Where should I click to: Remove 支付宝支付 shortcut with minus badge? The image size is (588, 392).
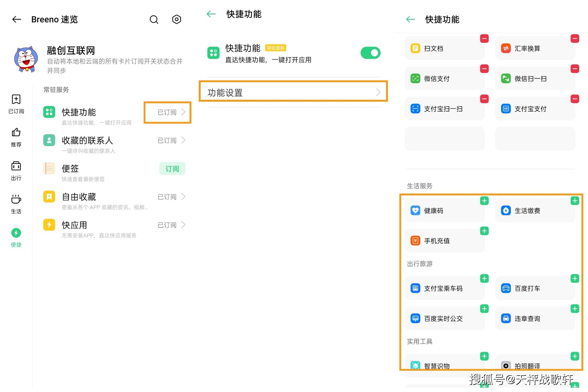pyautogui.click(x=575, y=99)
